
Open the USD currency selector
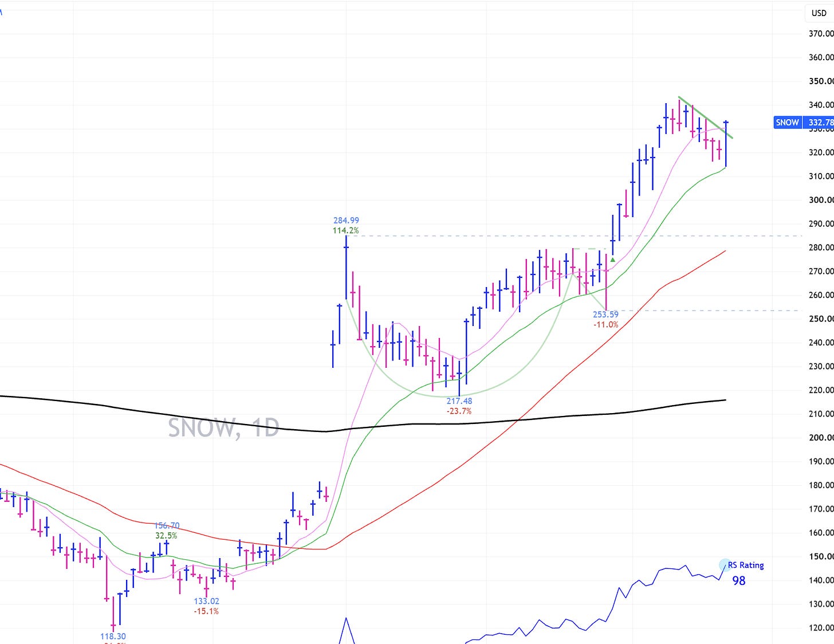(819, 13)
